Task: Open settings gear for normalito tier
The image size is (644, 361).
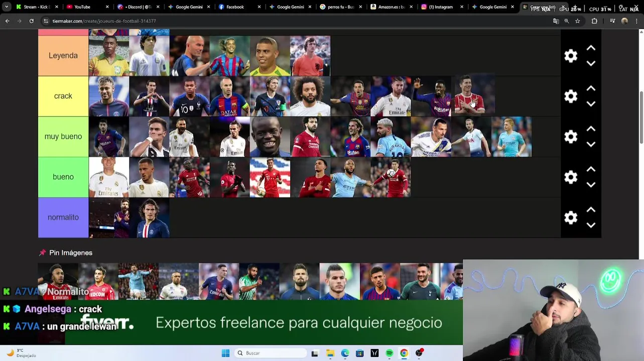Action: click(571, 218)
